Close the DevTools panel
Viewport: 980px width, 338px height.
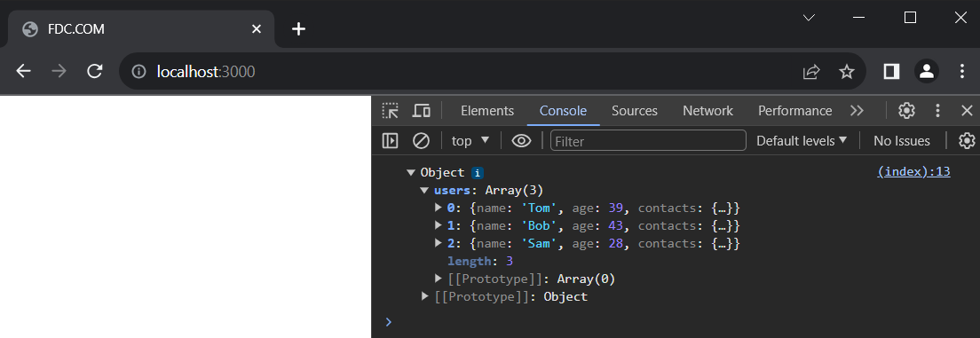point(967,111)
